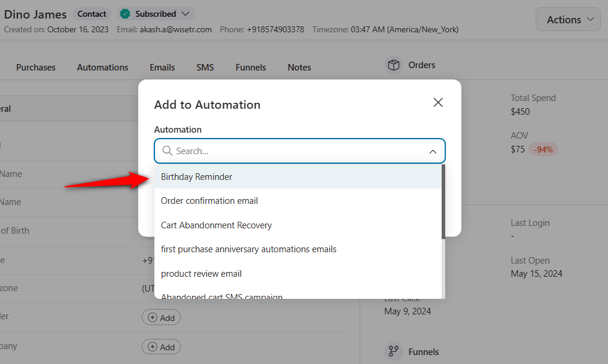Open the SMS tab
Image resolution: width=608 pixels, height=364 pixels.
[205, 68]
